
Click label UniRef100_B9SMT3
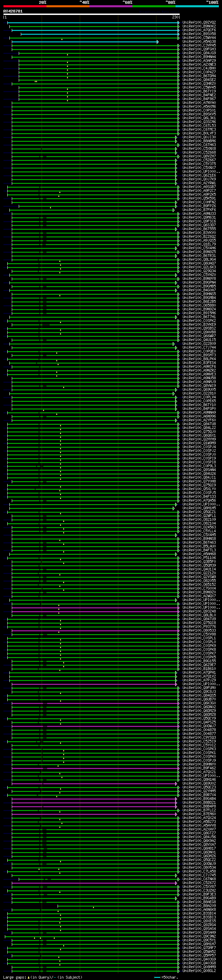click(x=199, y=355)
